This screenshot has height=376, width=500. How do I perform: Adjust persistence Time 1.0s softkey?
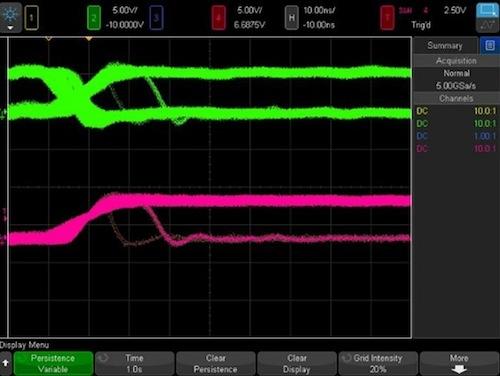click(x=134, y=363)
